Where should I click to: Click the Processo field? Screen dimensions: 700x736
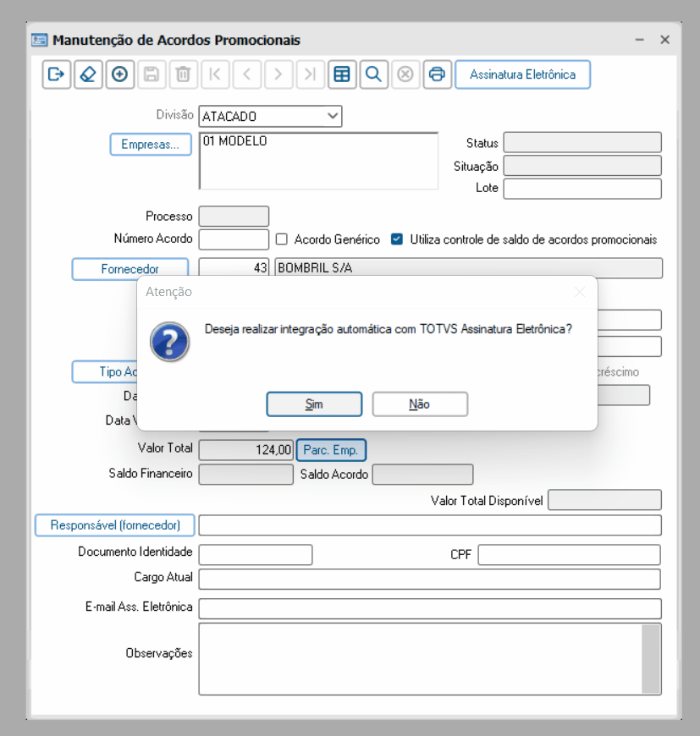pyautogui.click(x=234, y=217)
